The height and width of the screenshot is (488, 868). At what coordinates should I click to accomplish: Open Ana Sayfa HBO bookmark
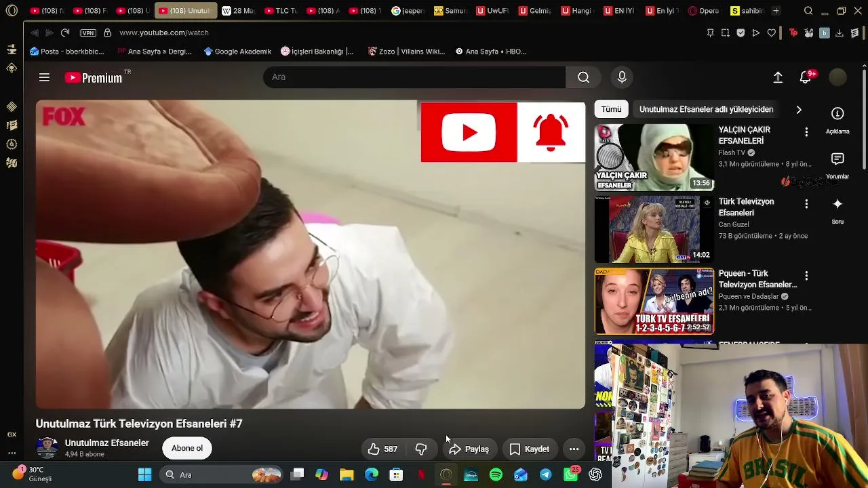491,52
